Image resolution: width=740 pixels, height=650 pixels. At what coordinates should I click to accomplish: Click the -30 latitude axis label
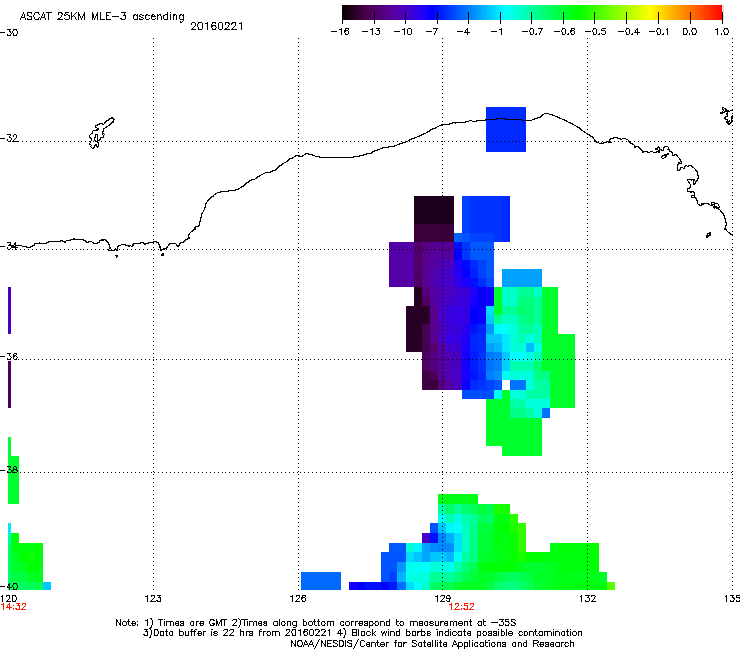(x=9, y=33)
